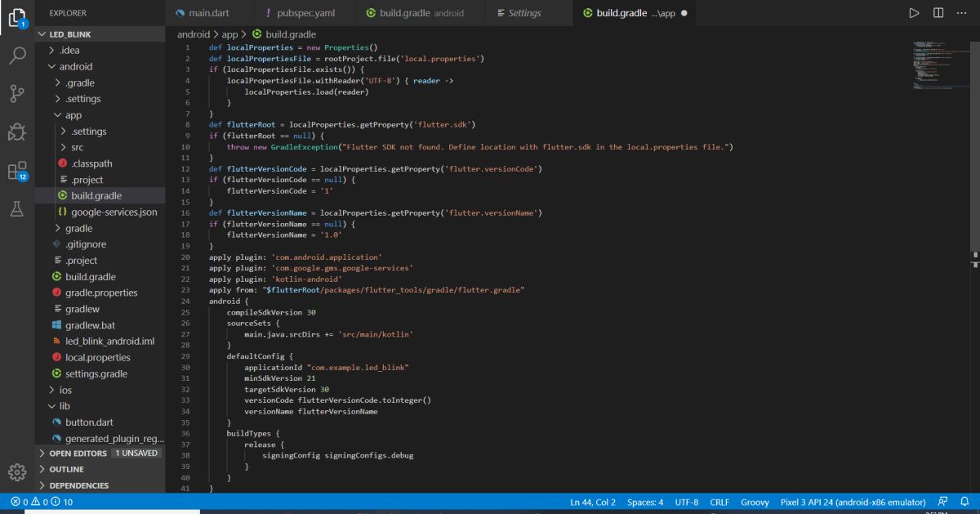Open the Extensions view icon
Viewport: 980px width, 514px height.
coord(17,170)
